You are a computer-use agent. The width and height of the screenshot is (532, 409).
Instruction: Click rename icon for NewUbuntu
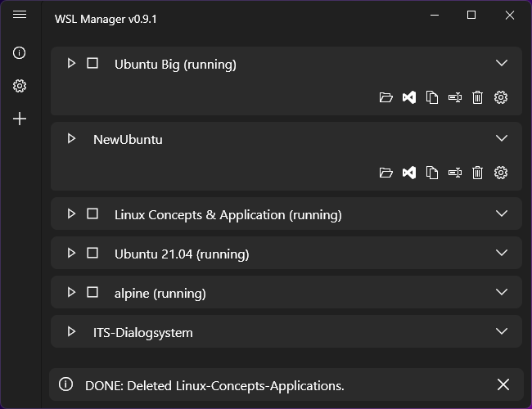coord(455,173)
